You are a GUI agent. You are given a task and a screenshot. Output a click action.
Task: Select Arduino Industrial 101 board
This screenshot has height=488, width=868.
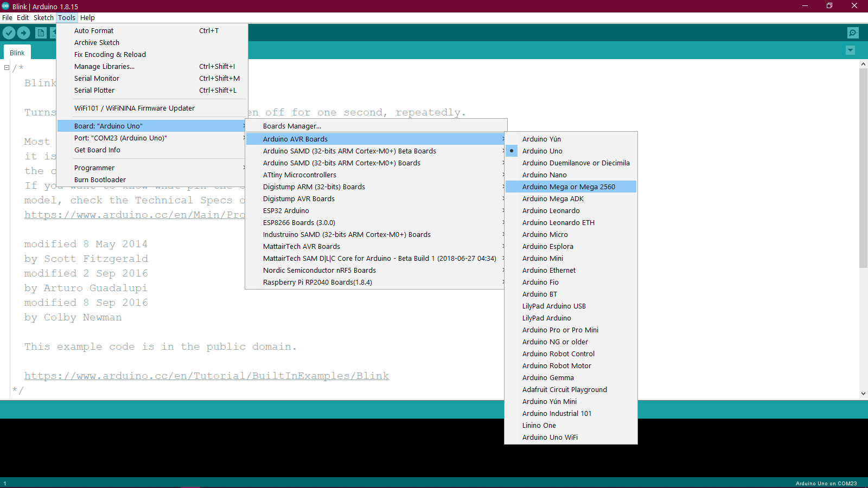pyautogui.click(x=571, y=413)
